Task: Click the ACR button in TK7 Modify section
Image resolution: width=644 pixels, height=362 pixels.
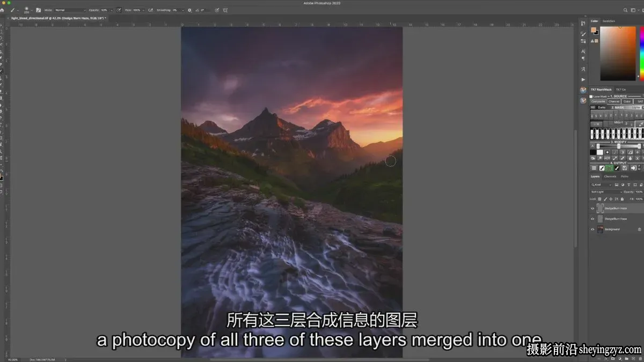Action: click(x=608, y=158)
